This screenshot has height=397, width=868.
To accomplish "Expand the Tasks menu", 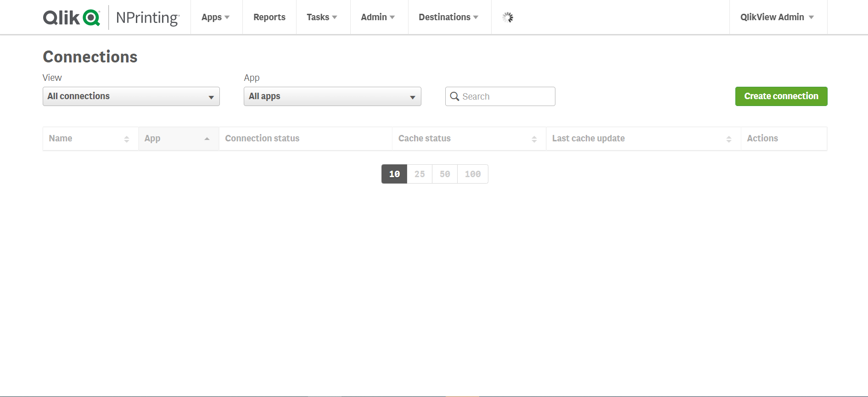I will click(322, 17).
